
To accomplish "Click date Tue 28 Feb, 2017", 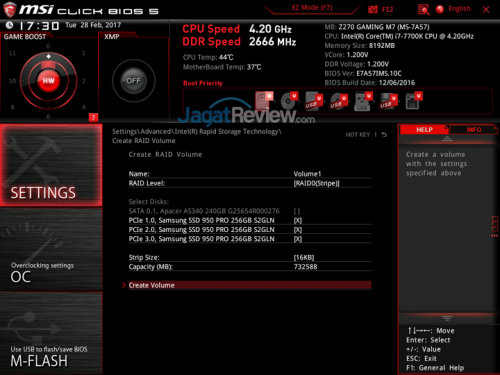I will point(93,25).
